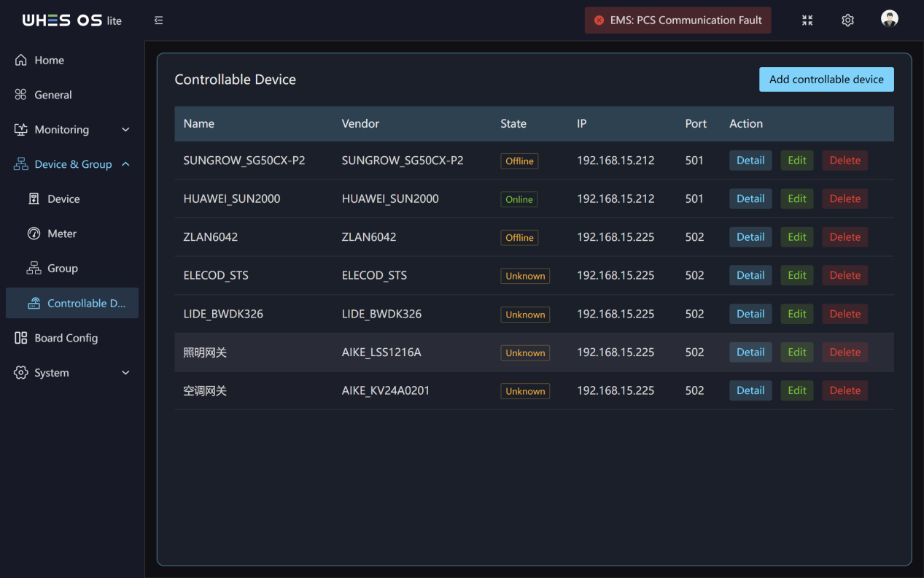Collapse the sidebar with the menu fold icon

pyautogui.click(x=158, y=20)
